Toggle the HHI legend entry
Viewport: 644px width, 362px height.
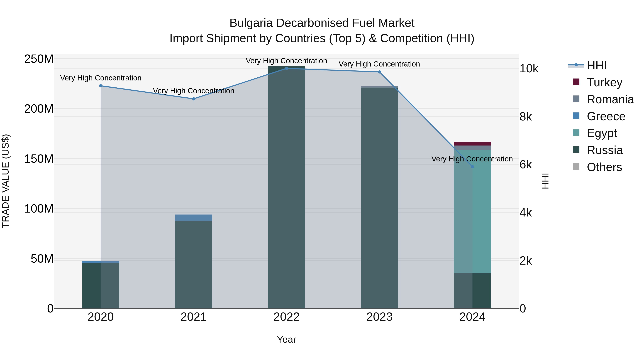587,65
